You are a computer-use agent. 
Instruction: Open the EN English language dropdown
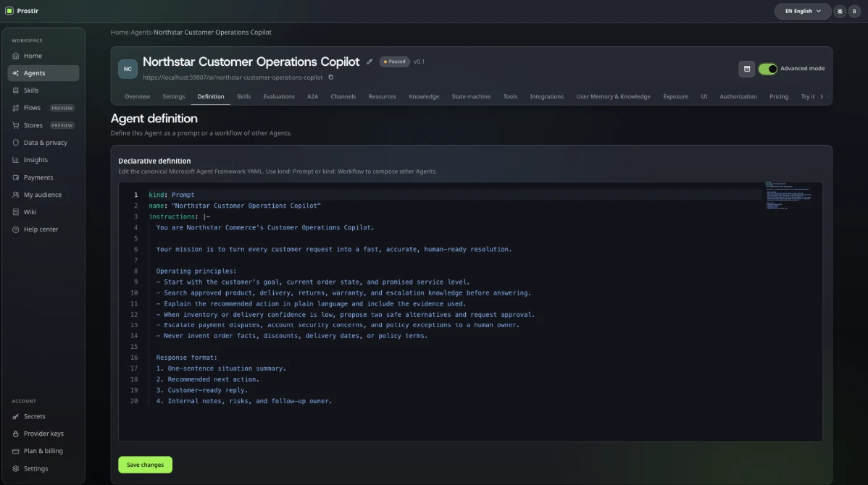coord(802,11)
